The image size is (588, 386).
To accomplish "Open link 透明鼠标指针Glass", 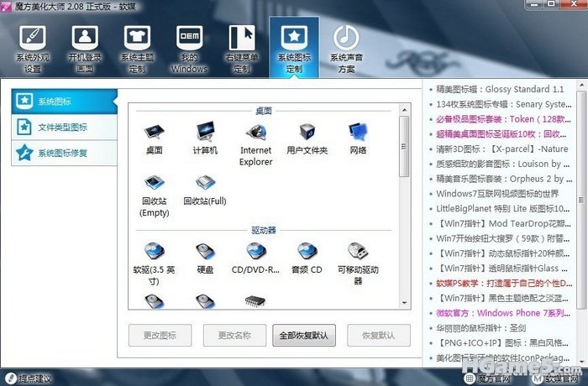I will click(501, 269).
